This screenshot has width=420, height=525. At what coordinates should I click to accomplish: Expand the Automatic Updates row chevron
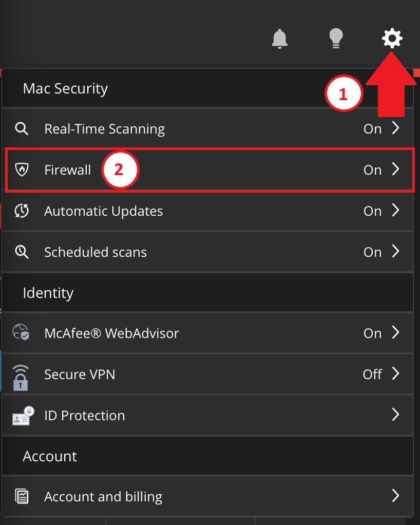pos(395,211)
